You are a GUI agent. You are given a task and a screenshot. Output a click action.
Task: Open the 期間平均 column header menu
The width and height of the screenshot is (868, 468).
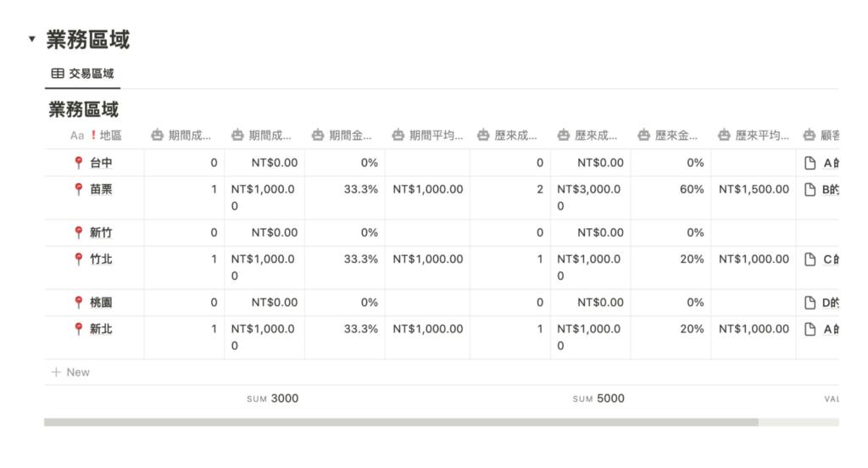click(x=427, y=135)
